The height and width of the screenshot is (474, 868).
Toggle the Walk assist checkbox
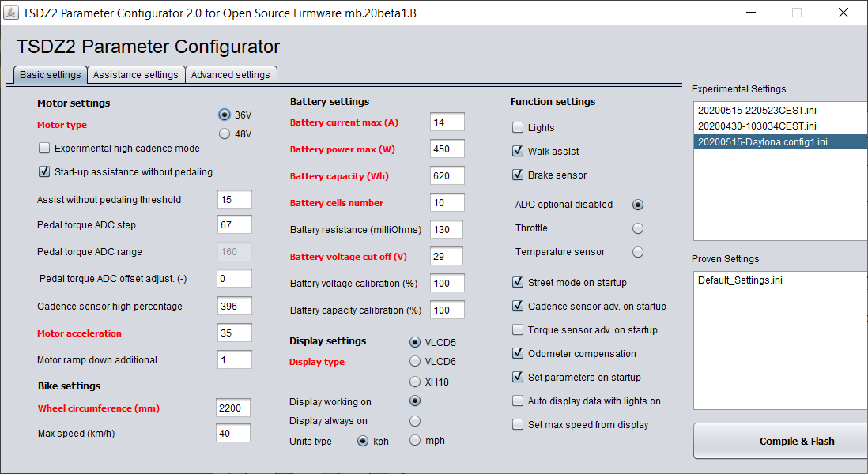point(518,151)
